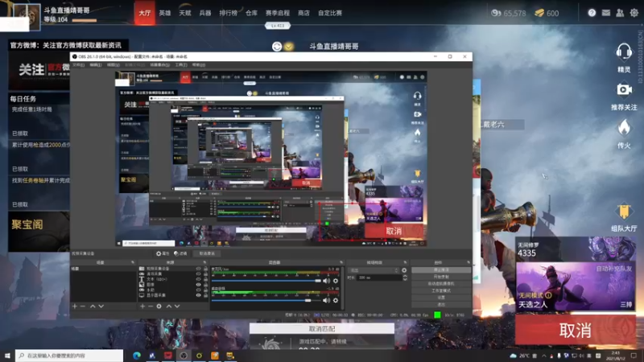This screenshot has height=362, width=644.
Task: Pop out the 控件 dock panel
Action: click(x=469, y=262)
